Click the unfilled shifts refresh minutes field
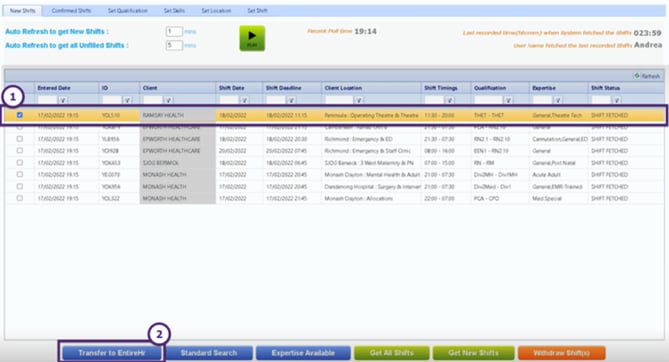The height and width of the screenshot is (362, 669). pyautogui.click(x=174, y=45)
